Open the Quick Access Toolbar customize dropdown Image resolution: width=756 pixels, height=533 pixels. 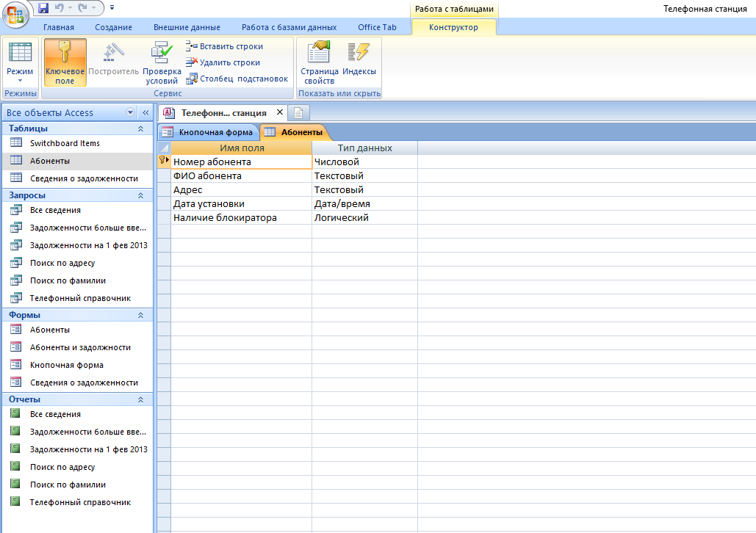pyautogui.click(x=112, y=8)
